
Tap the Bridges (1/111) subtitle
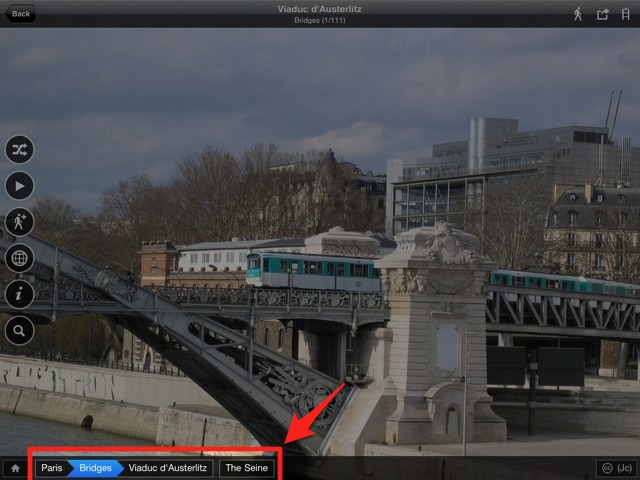(x=320, y=20)
